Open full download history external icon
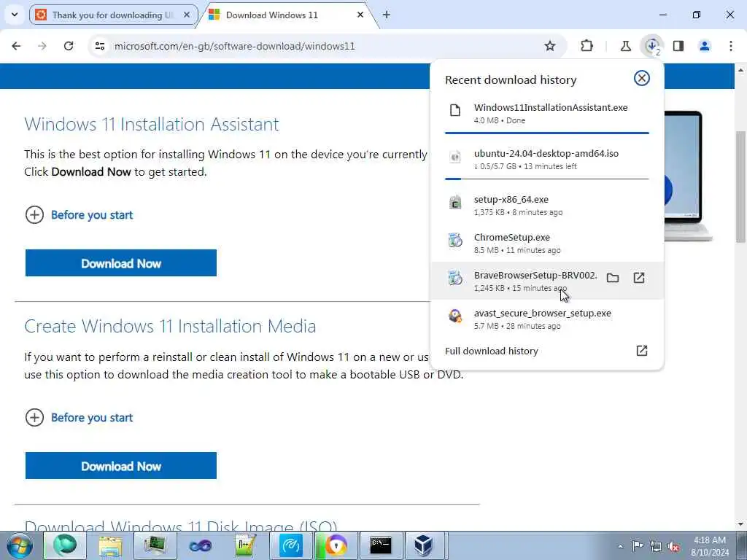Viewport: 747px width, 560px height. [x=642, y=351]
